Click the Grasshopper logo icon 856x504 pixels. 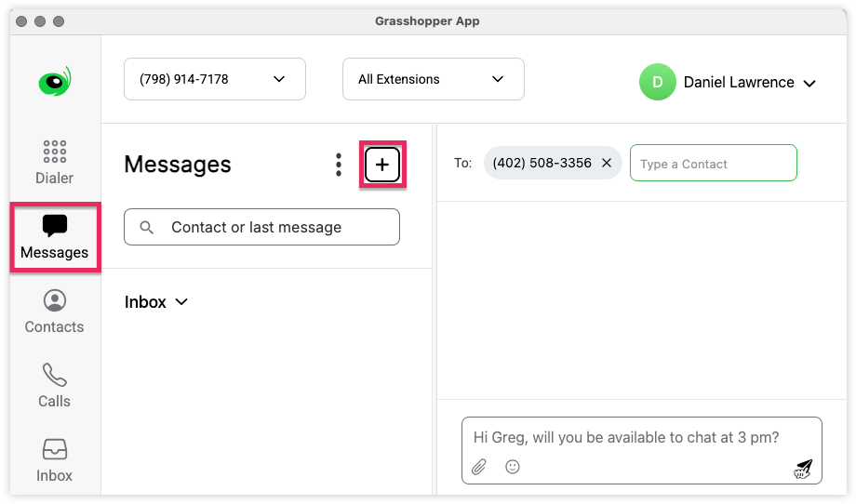pos(55,82)
